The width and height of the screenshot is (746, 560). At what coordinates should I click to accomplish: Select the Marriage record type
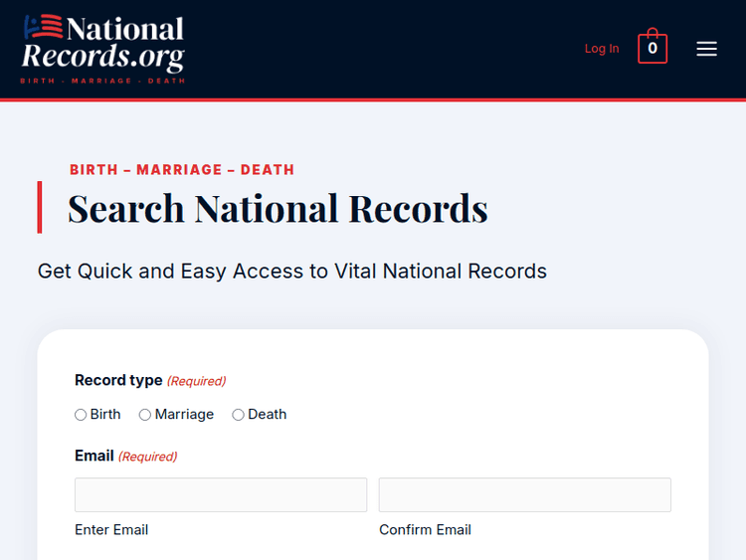pos(144,415)
